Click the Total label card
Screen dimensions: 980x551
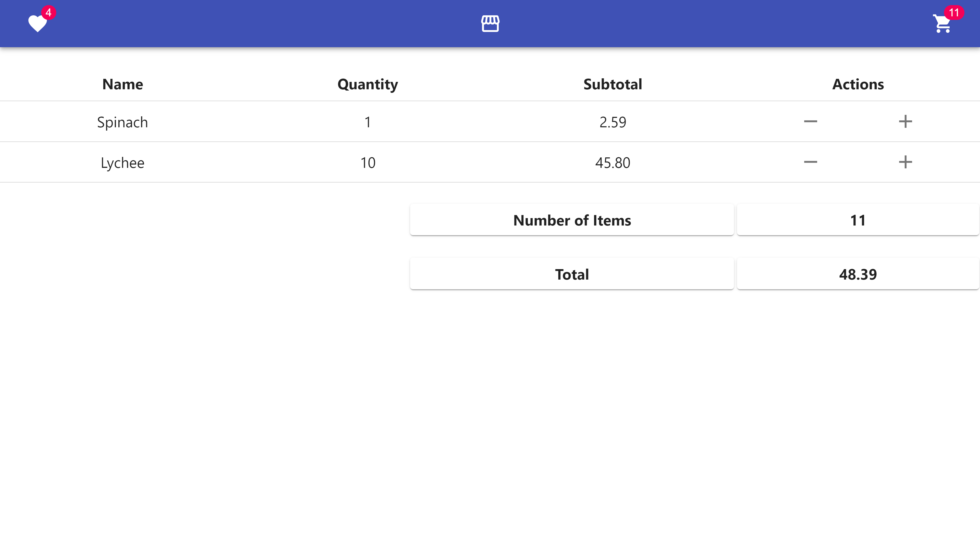tap(572, 274)
